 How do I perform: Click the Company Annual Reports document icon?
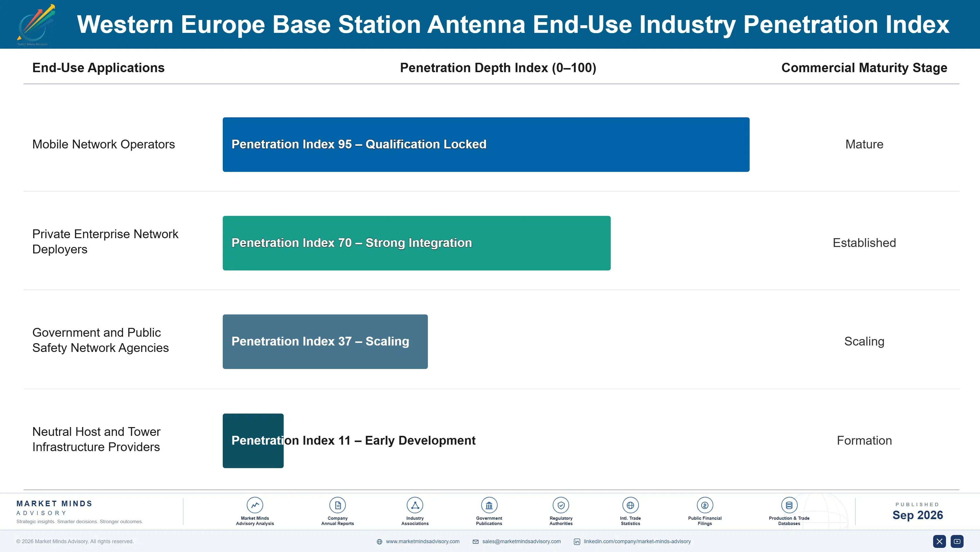click(x=337, y=505)
